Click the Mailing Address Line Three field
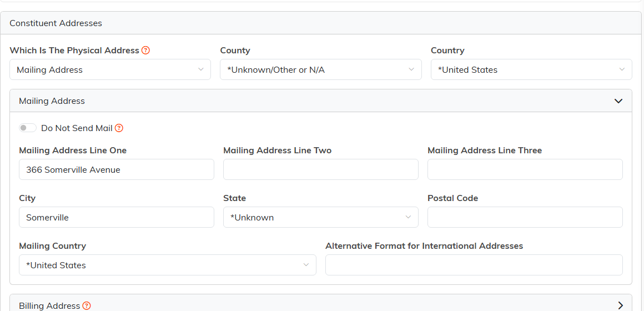The height and width of the screenshot is (311, 644). coord(525,169)
